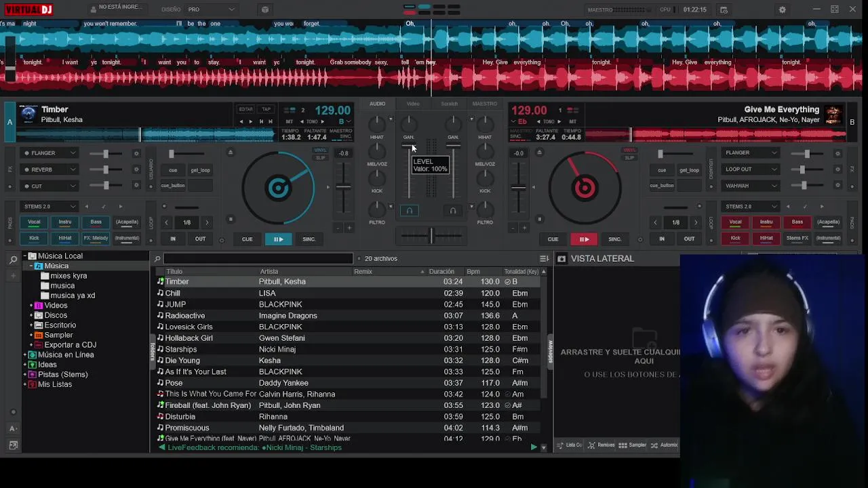Click left deck CUE button
Image resolution: width=868 pixels, height=488 pixels.
[247, 239]
